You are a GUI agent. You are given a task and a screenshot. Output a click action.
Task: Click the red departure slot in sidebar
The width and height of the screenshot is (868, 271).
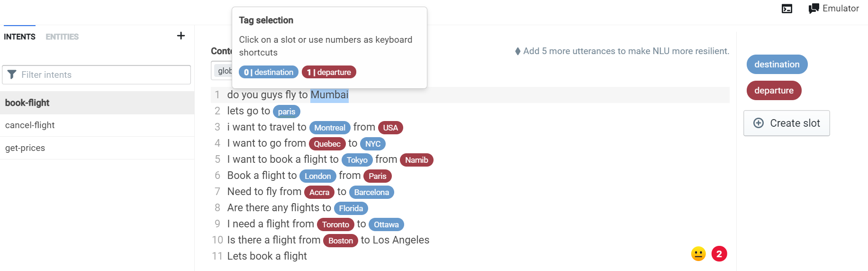pos(774,91)
